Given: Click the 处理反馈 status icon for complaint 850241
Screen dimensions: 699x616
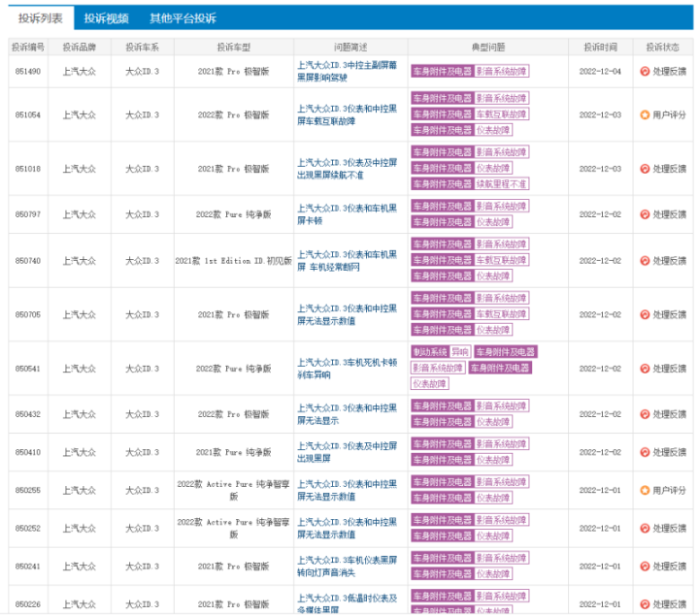Looking at the screenshot, I should 645,567.
